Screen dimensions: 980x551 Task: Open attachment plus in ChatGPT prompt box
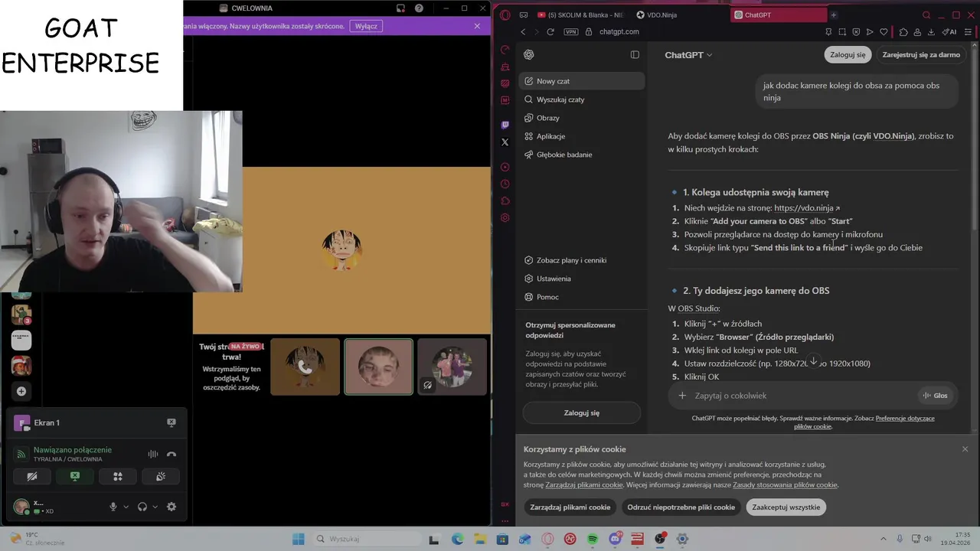(x=682, y=396)
